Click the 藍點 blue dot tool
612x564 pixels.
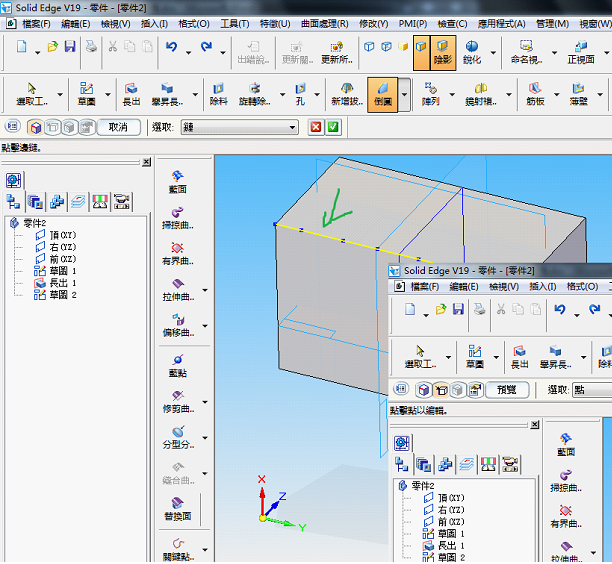178,366
